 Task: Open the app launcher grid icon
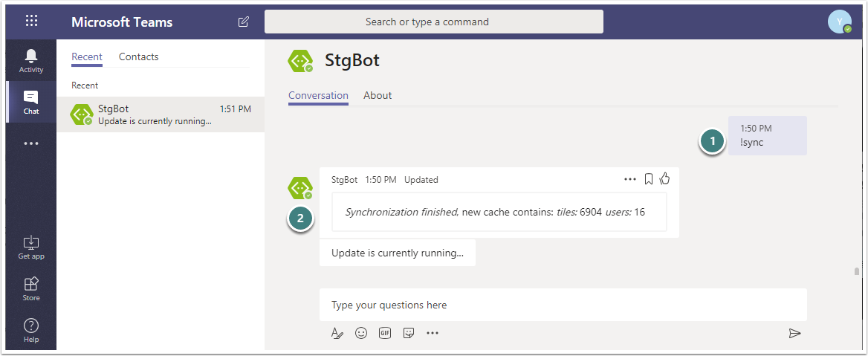[x=31, y=22]
